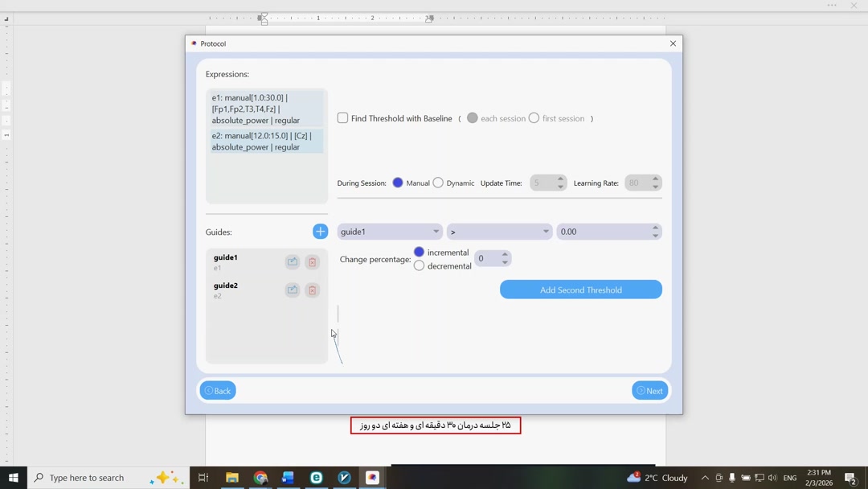Open File Explorer from taskbar
Viewport: 868px width, 489px height.
(232, 478)
